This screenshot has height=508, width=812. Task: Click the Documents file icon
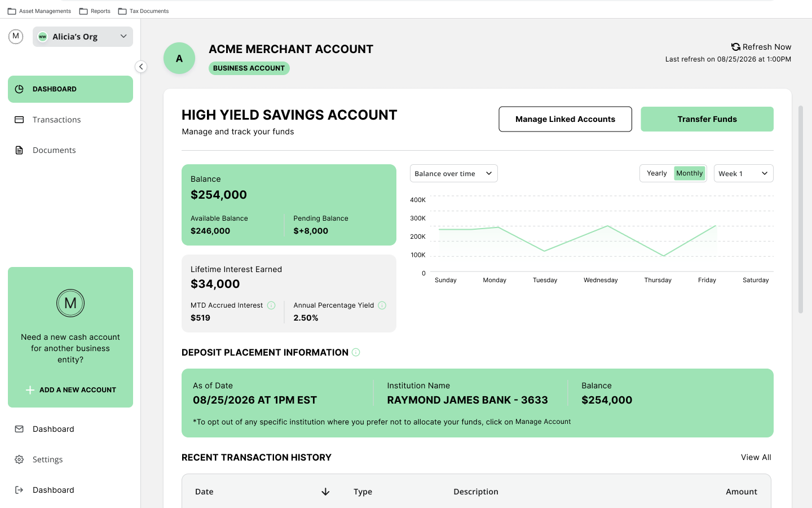pos(19,150)
